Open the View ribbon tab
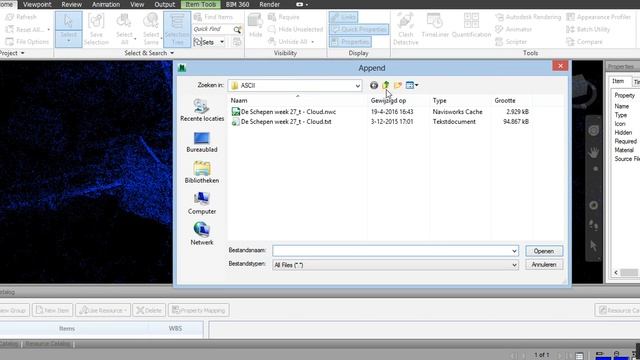640x360 pixels. point(137,4)
